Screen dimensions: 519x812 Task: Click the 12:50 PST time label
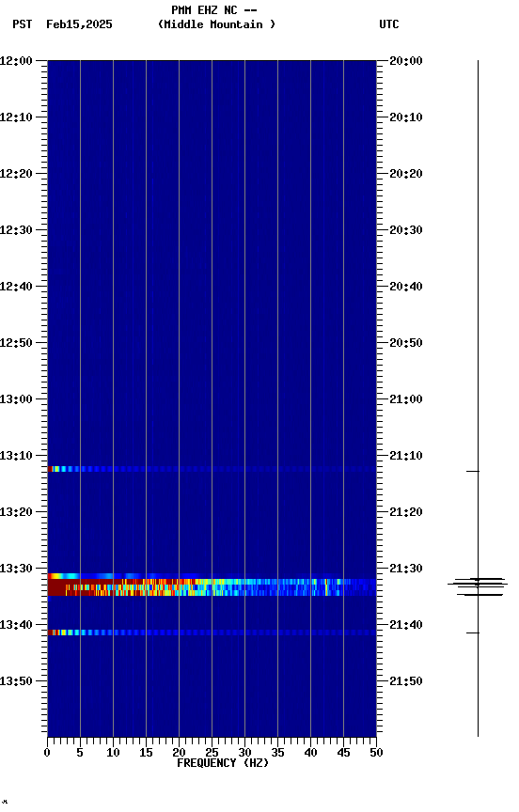coord(16,343)
